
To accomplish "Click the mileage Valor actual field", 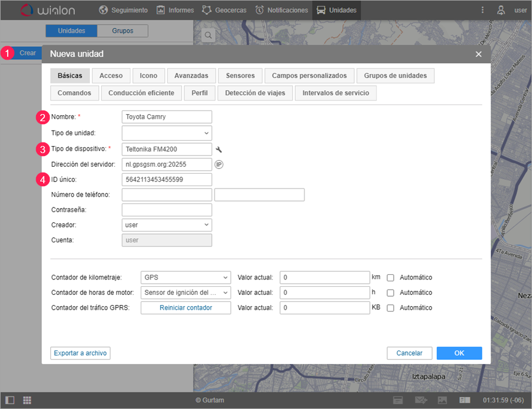I will pyautogui.click(x=325, y=277).
